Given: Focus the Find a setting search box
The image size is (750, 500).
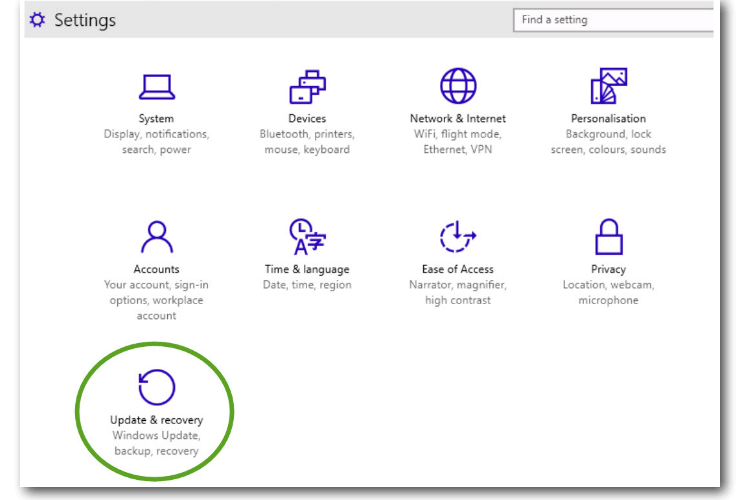Looking at the screenshot, I should [613, 20].
